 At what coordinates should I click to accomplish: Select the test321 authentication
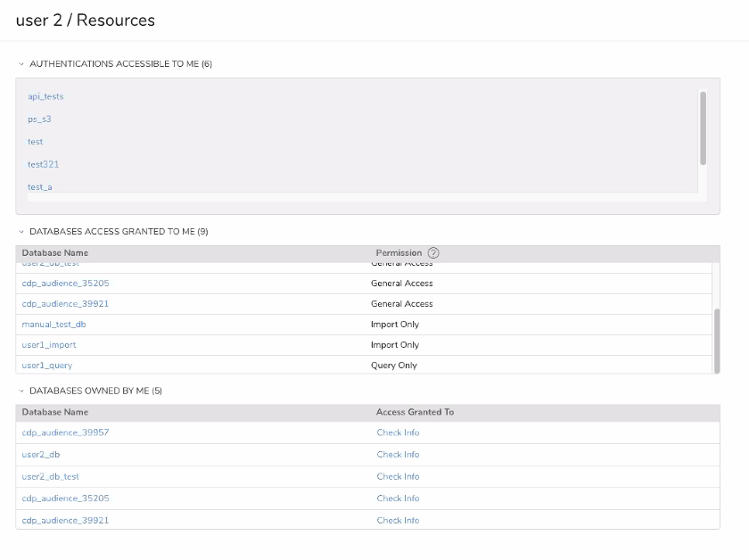point(43,164)
